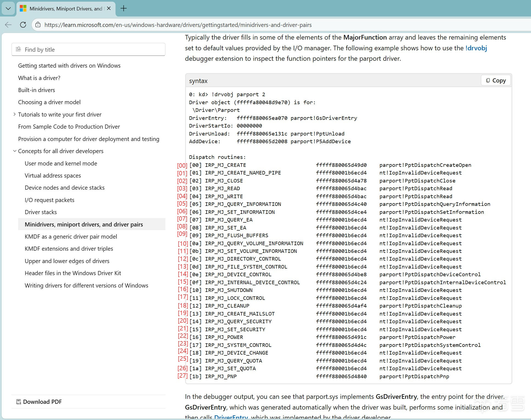This screenshot has width=531, height=420.
Task: Click the site information lock icon
Action: point(38,25)
